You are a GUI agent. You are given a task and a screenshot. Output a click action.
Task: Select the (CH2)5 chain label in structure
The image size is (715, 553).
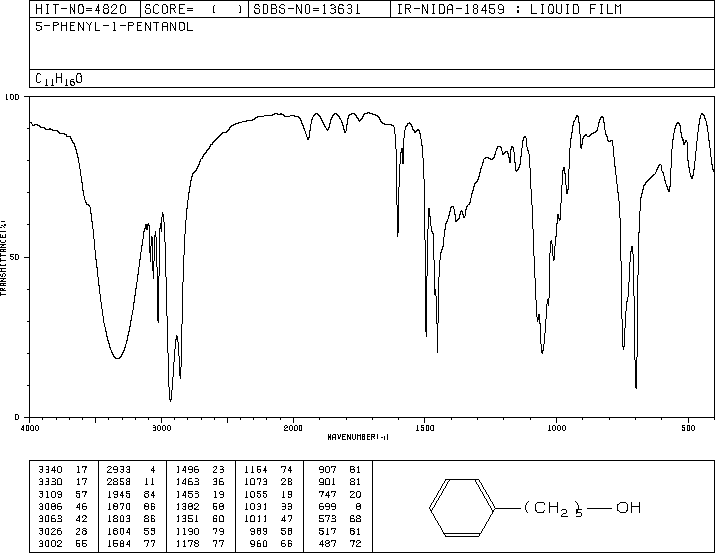pos(553,509)
